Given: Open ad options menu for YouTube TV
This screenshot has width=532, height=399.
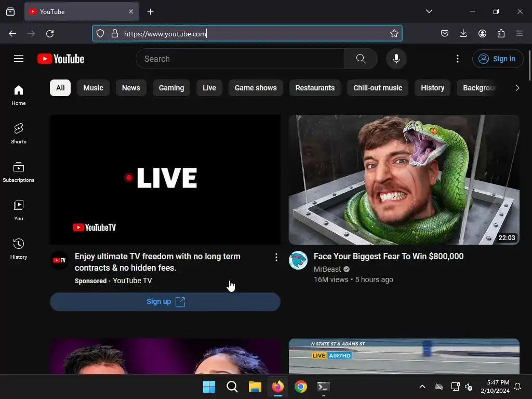Looking at the screenshot, I should 276,257.
